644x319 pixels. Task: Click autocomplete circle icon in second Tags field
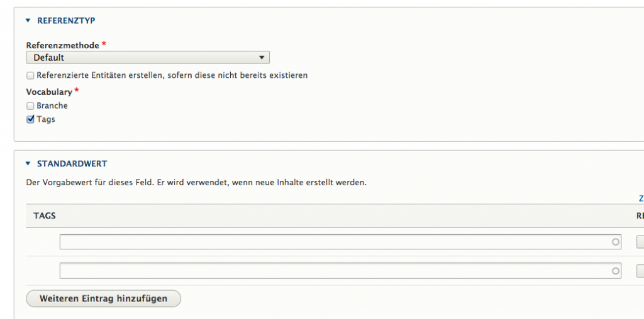click(616, 271)
